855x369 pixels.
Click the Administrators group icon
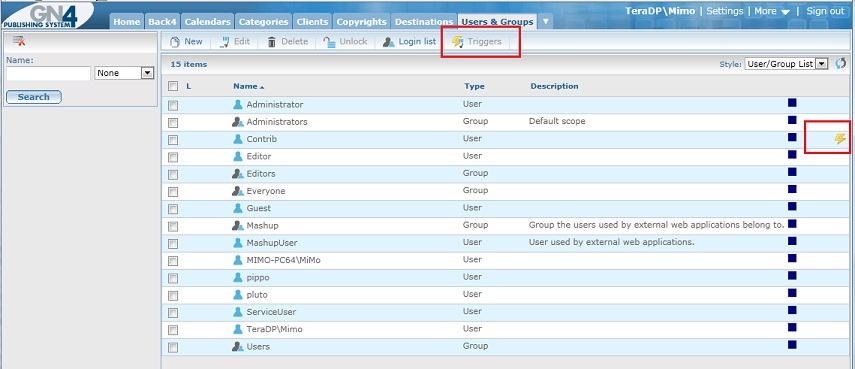[238, 122]
